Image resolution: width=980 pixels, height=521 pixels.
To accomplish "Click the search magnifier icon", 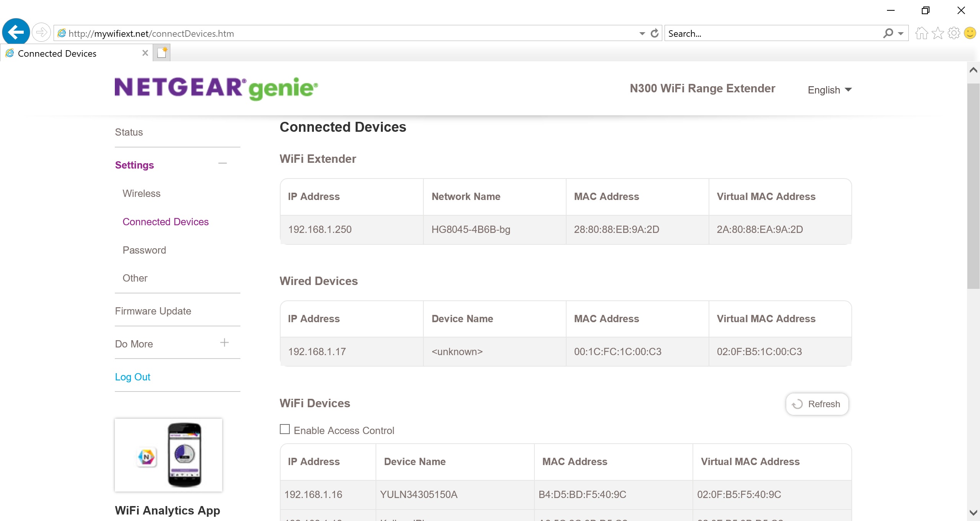I will click(888, 33).
